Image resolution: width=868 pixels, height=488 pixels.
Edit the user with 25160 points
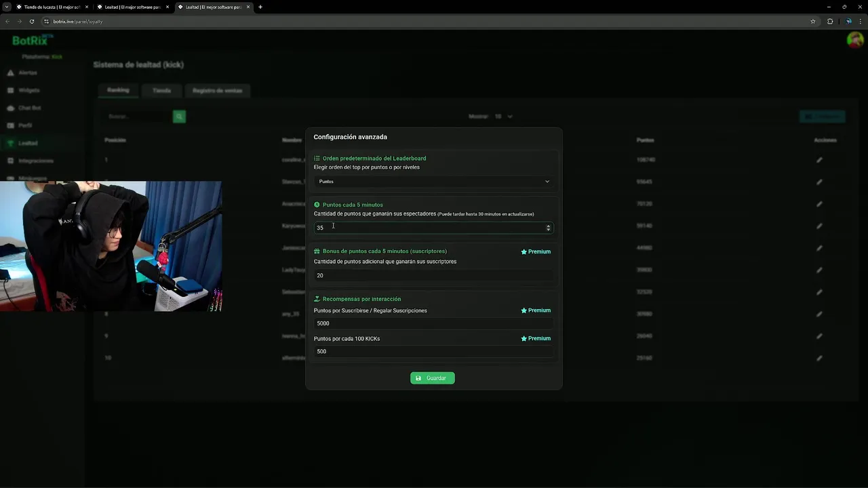point(819,358)
